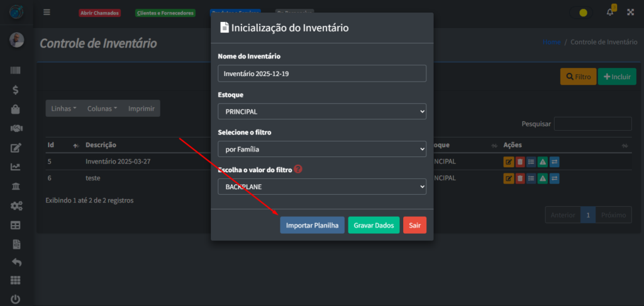The height and width of the screenshot is (306, 644).
Task: Click the Clientes e Fornecedores top menu item
Action: pyautogui.click(x=165, y=13)
